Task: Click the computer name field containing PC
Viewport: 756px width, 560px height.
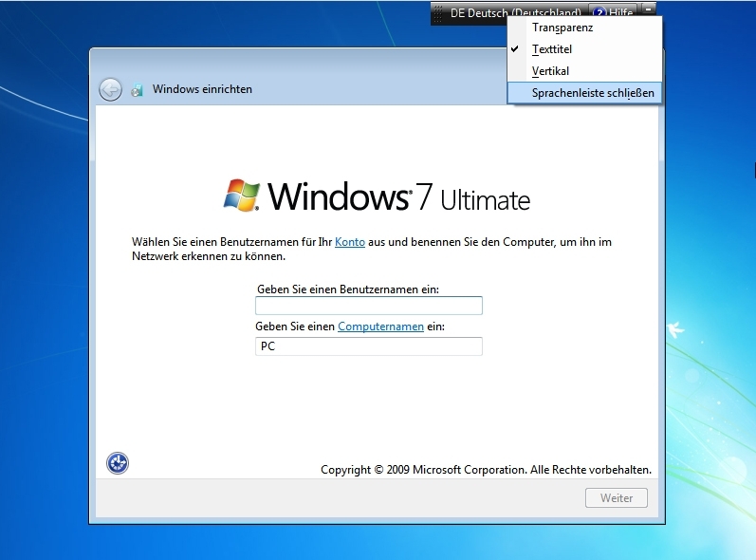Action: [368, 346]
